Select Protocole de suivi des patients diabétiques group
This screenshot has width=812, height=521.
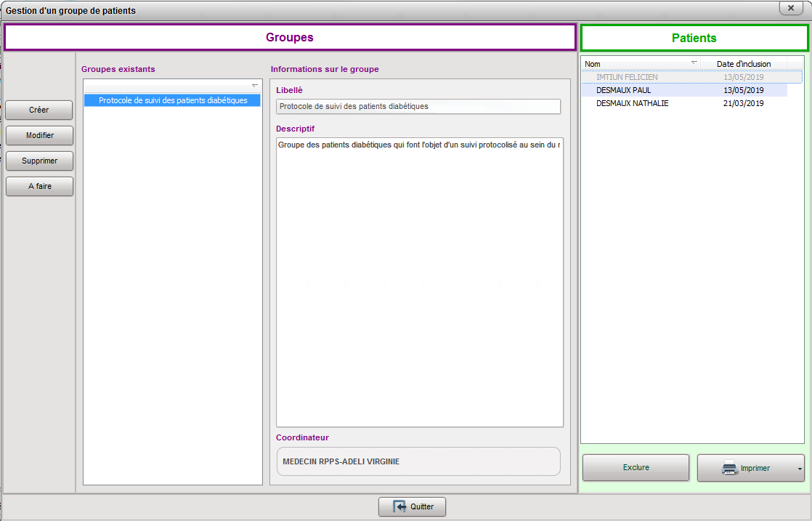(x=172, y=100)
